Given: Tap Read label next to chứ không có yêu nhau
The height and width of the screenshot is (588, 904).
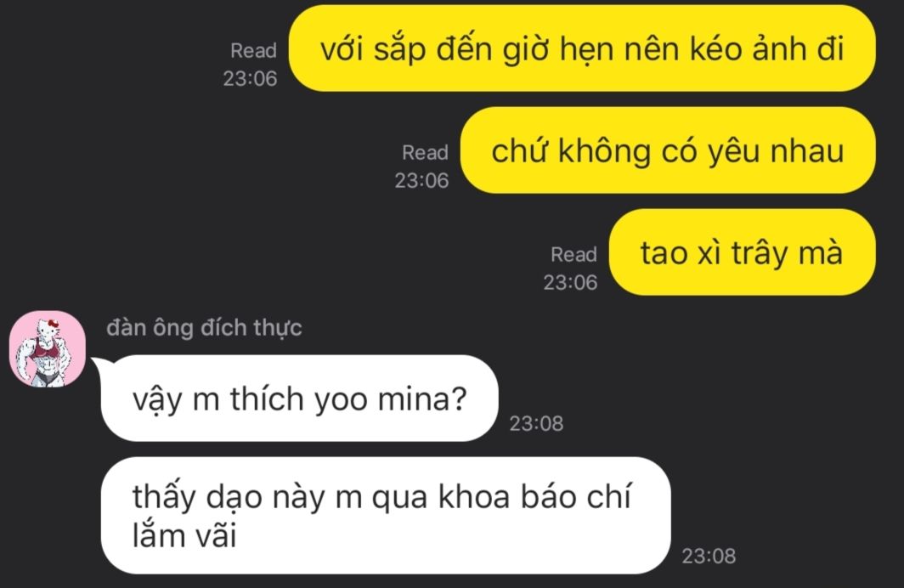Looking at the screenshot, I should pos(425,153).
